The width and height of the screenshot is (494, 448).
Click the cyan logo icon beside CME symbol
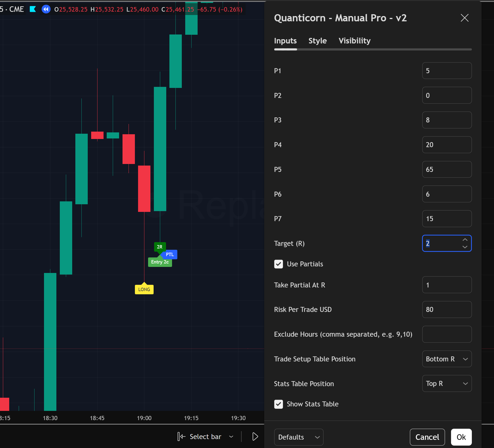pos(33,9)
